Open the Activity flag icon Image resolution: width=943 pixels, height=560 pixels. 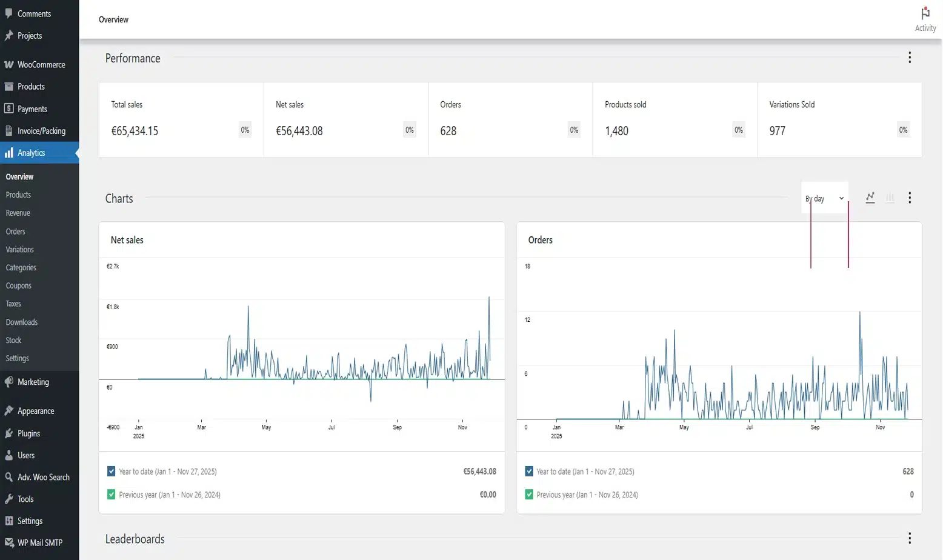925,14
